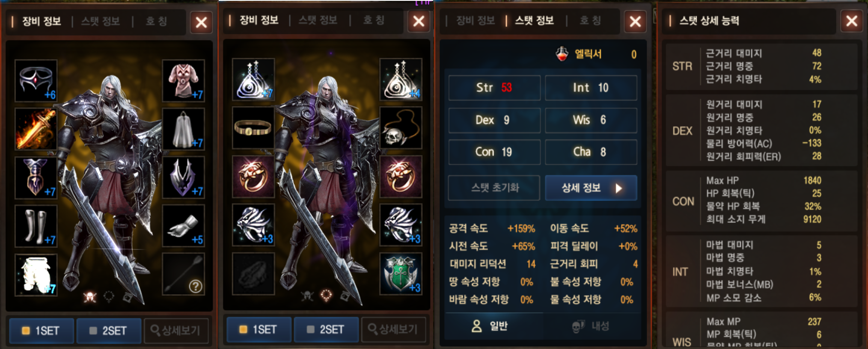Click the flaming sword weapon slot
The width and height of the screenshot is (868, 349).
(36, 129)
